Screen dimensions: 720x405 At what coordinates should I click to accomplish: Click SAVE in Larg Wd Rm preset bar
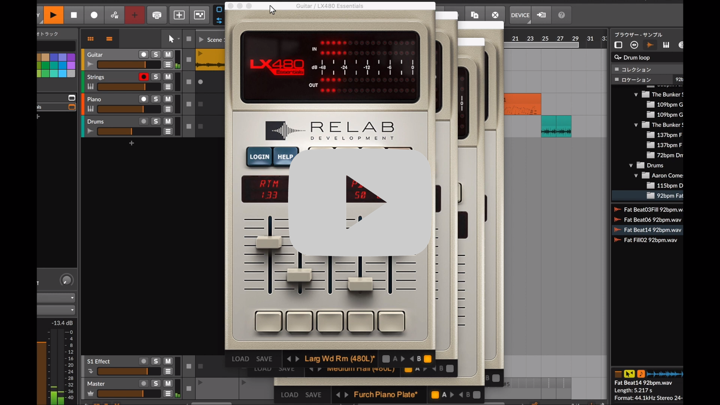pyautogui.click(x=264, y=359)
